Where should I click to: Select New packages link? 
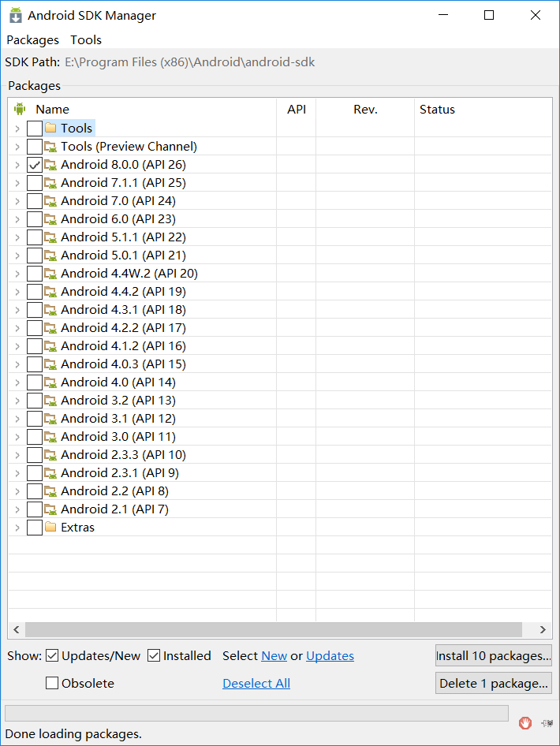click(274, 655)
